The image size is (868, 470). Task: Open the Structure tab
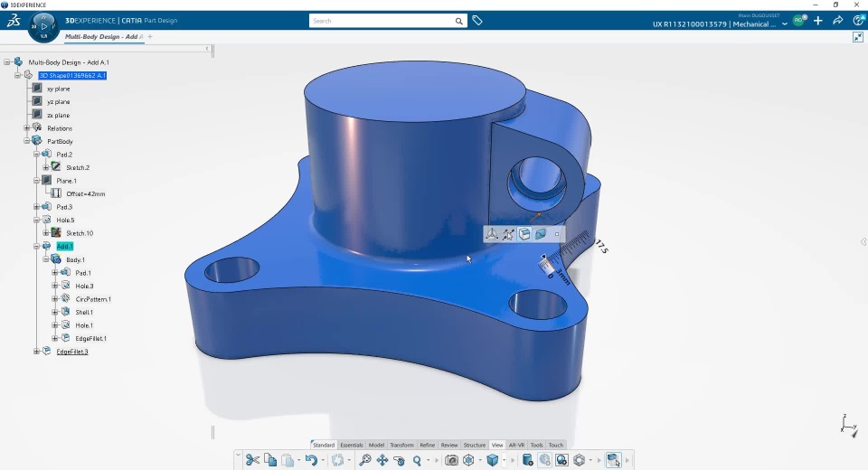coord(475,445)
